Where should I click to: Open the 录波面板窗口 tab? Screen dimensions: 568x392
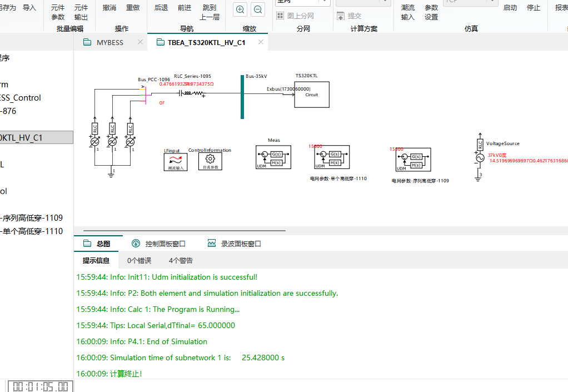tap(234, 244)
